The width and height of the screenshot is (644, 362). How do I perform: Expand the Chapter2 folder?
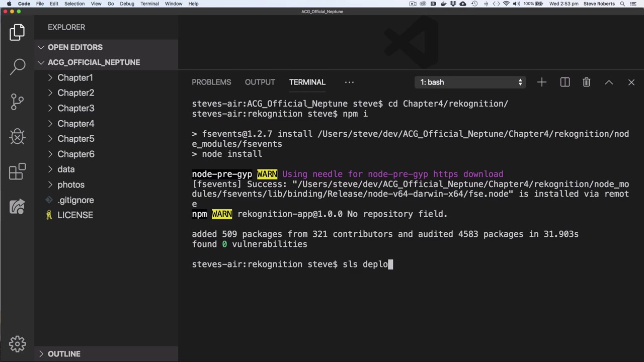pyautogui.click(x=75, y=93)
